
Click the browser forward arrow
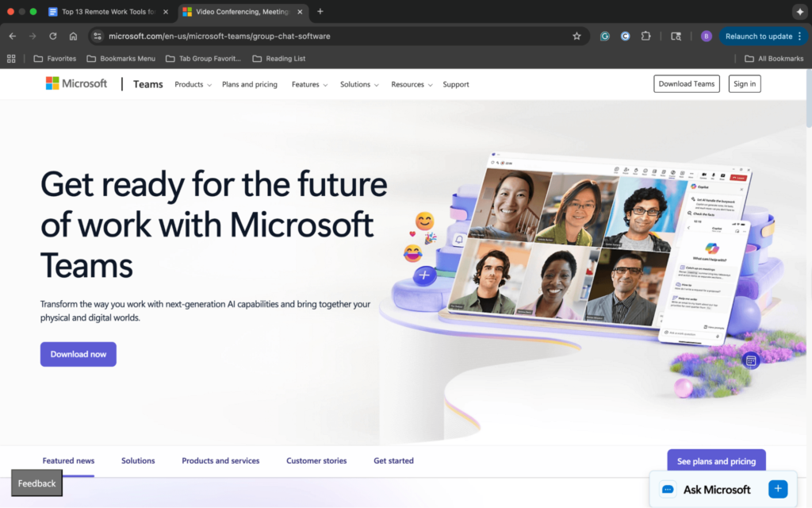[x=33, y=37]
